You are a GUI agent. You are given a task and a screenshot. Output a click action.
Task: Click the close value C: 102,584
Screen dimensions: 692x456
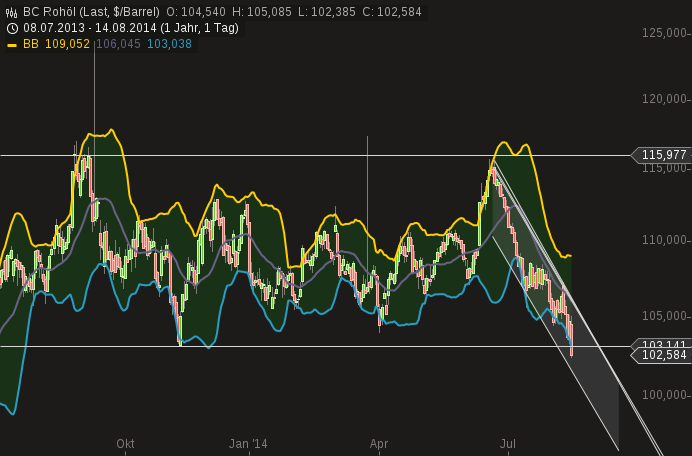(392, 12)
